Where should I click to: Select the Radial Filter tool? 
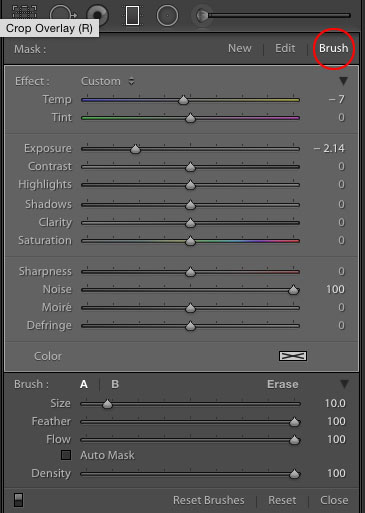click(167, 15)
